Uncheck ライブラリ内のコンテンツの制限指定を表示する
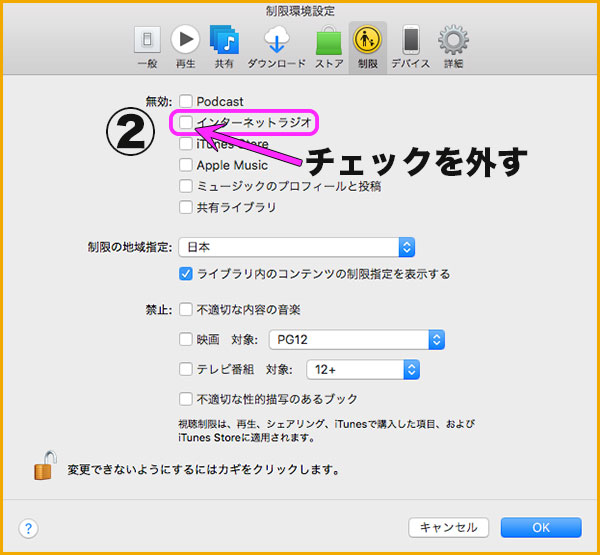The image size is (600, 555). tap(186, 274)
